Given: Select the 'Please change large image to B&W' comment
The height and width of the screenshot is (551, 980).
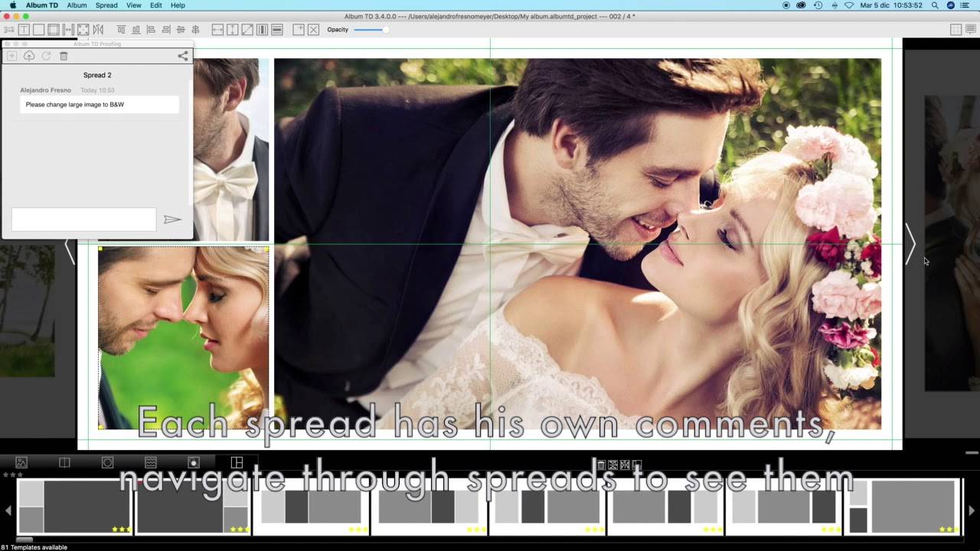Looking at the screenshot, I should pyautogui.click(x=100, y=105).
